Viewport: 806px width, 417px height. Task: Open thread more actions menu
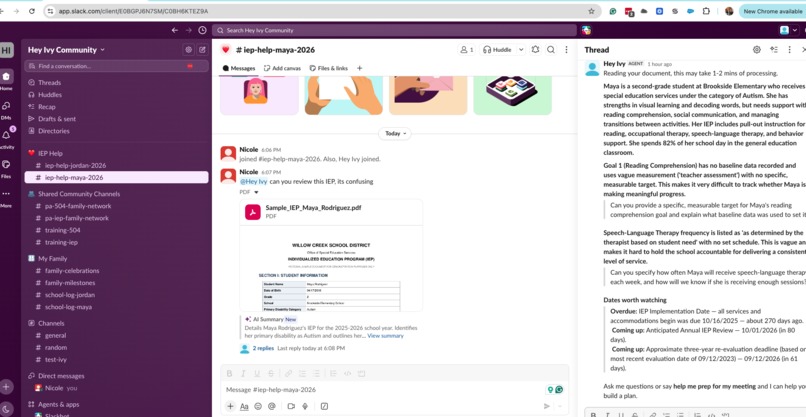pos(790,50)
